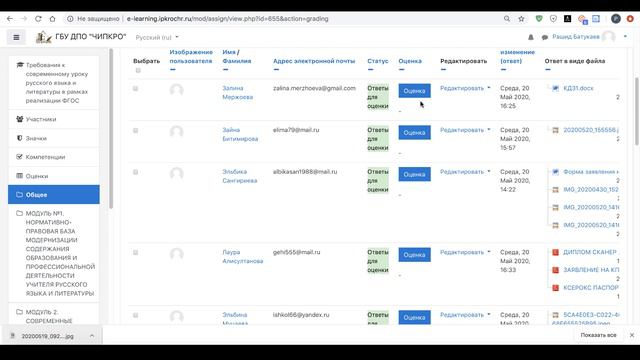Click Оценка button for Эльбика Сангириева
This screenshot has width=640, height=360.
[x=414, y=174]
